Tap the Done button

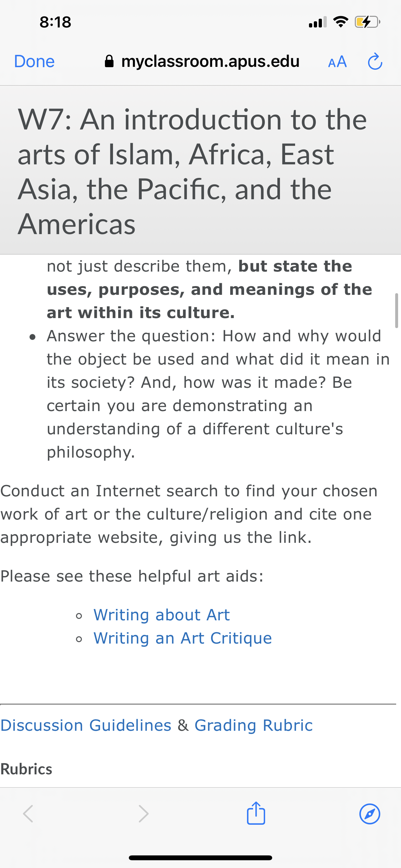[x=34, y=61]
